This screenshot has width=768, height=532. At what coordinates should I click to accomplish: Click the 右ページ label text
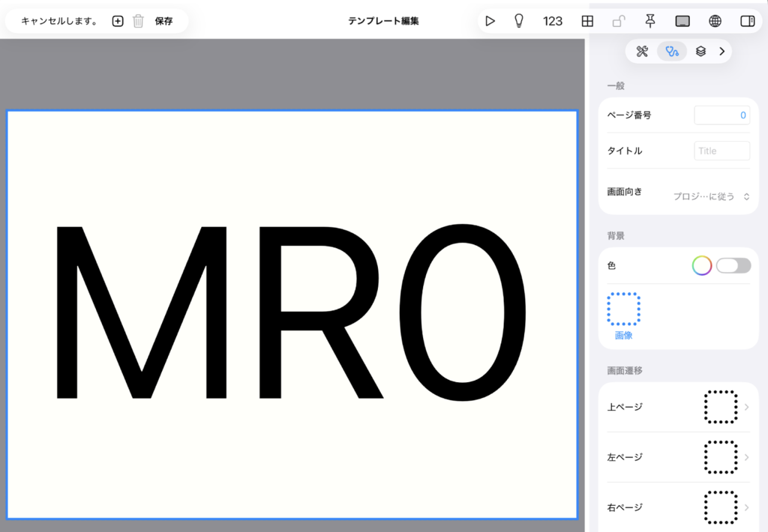625,507
